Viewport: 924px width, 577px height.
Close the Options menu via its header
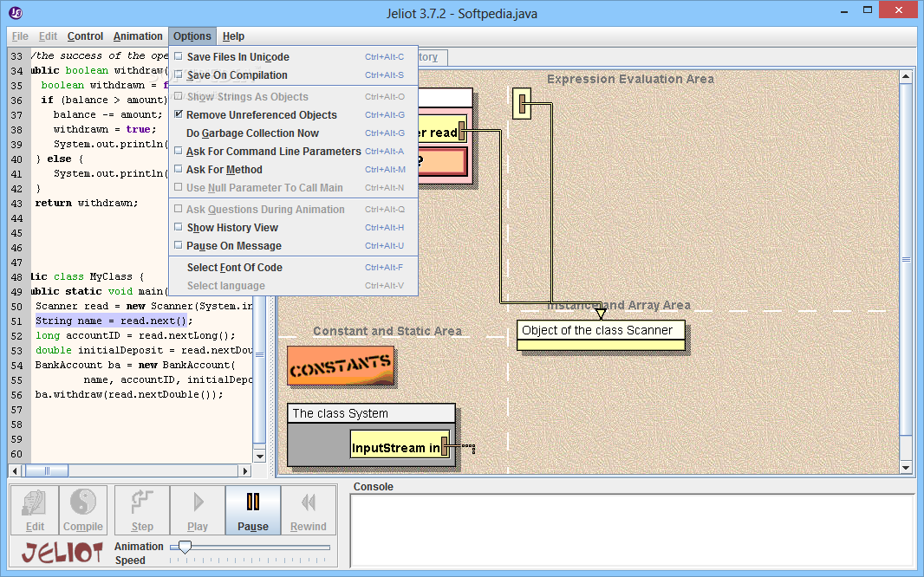(192, 36)
